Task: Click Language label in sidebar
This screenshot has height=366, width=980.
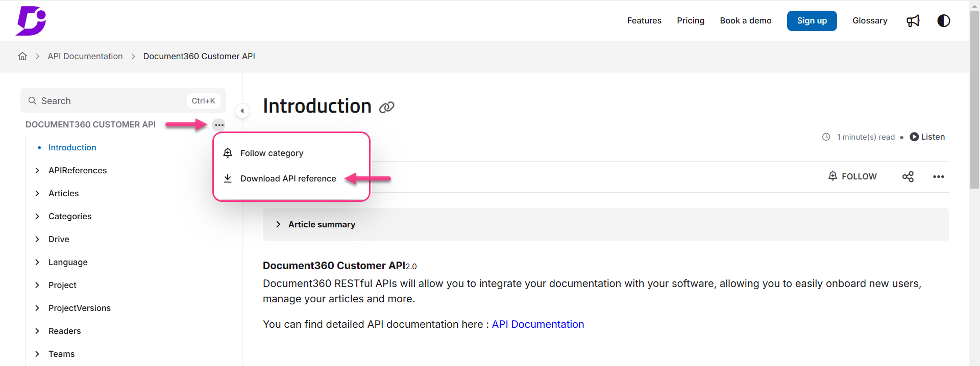Action: pyautogui.click(x=68, y=262)
